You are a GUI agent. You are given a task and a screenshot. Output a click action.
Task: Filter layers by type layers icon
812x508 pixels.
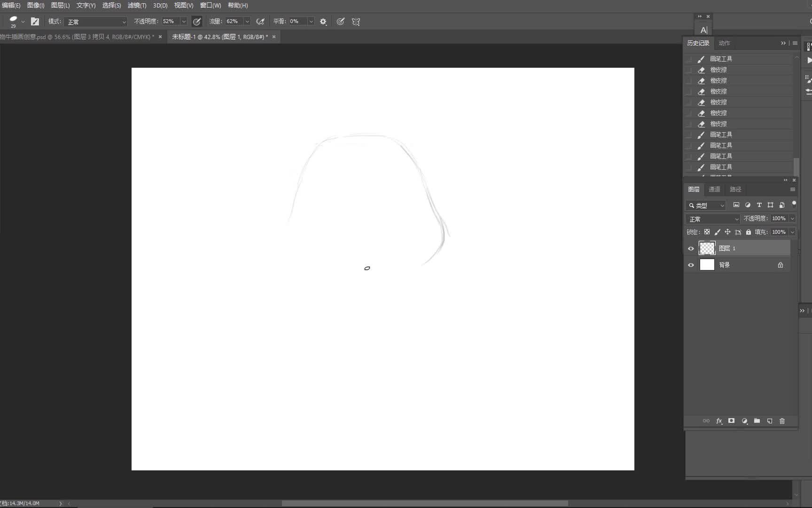click(x=759, y=205)
